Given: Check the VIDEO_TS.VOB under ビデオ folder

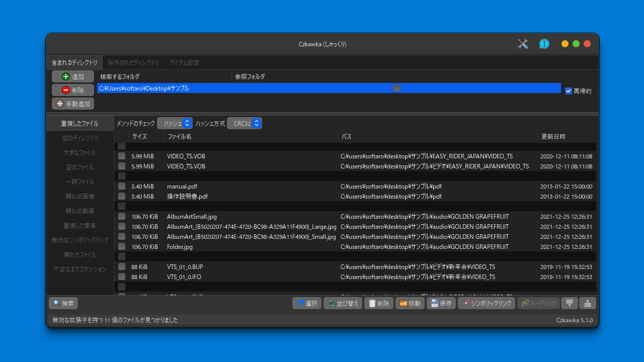Looking at the screenshot, I should (122, 166).
